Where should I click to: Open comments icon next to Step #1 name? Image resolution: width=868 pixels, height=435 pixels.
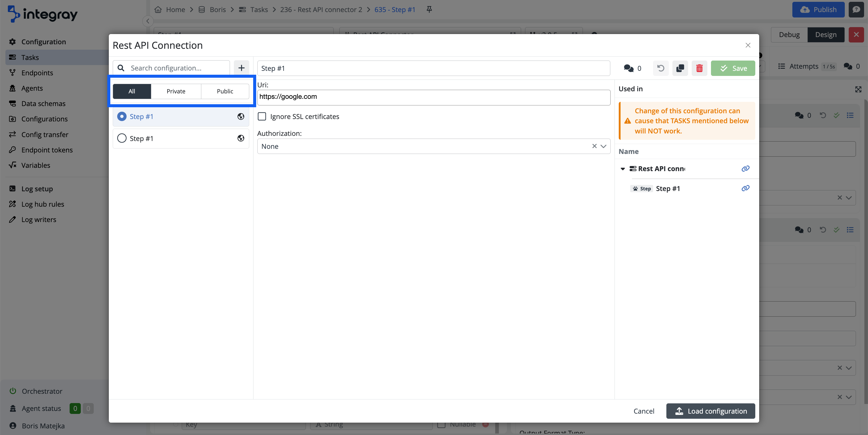629,68
